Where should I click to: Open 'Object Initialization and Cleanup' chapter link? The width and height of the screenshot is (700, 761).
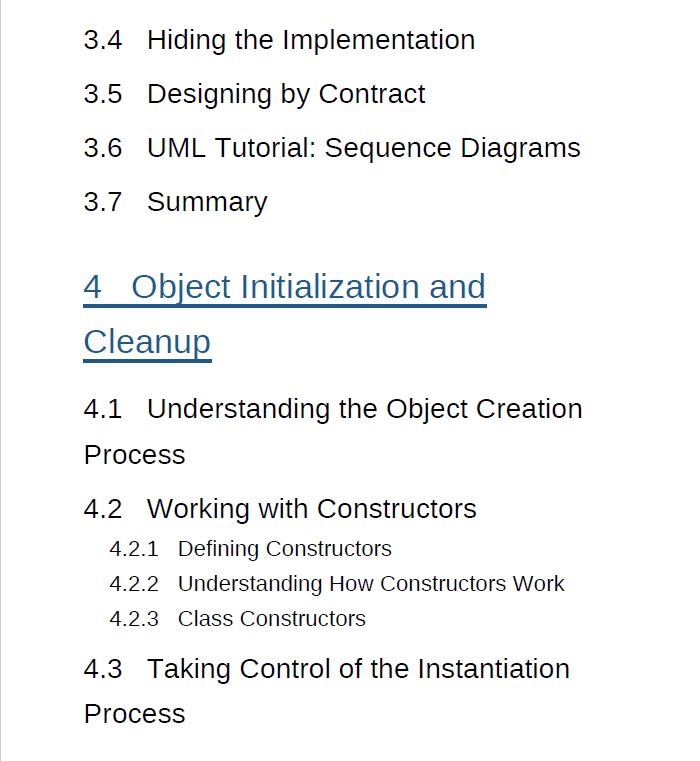click(307, 287)
